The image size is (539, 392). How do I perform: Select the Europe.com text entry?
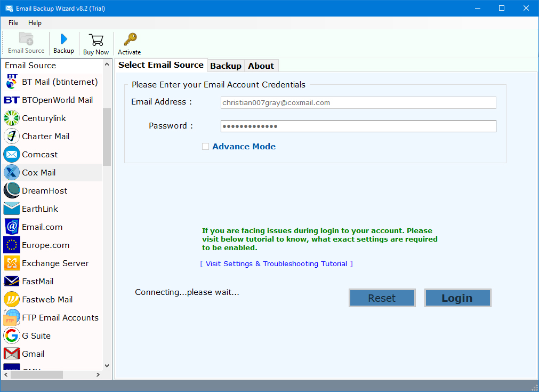click(x=46, y=245)
